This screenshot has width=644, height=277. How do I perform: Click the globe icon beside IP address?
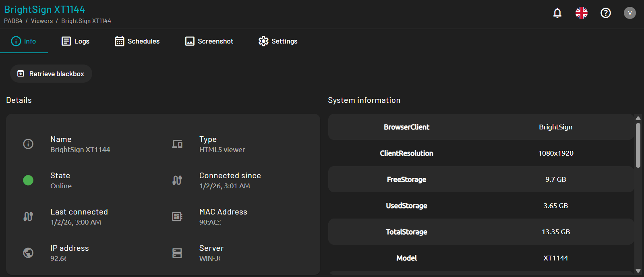point(28,253)
